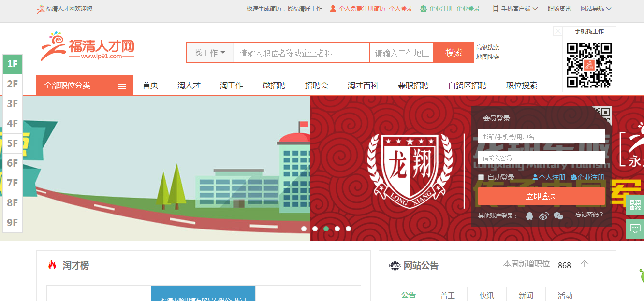Screen dimensions: 644x301
Task: Open the 找工作 search type dropdown
Action: (x=210, y=53)
